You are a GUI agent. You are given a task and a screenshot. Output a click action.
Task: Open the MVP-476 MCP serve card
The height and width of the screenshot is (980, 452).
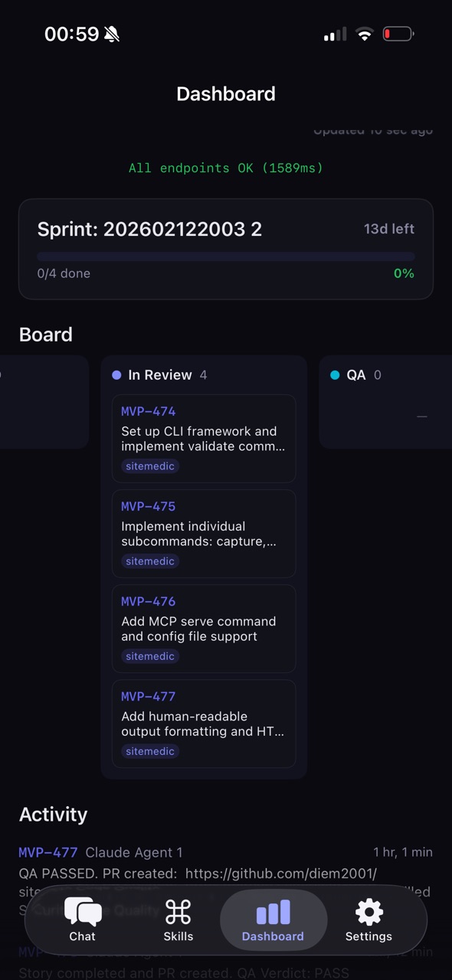(204, 629)
